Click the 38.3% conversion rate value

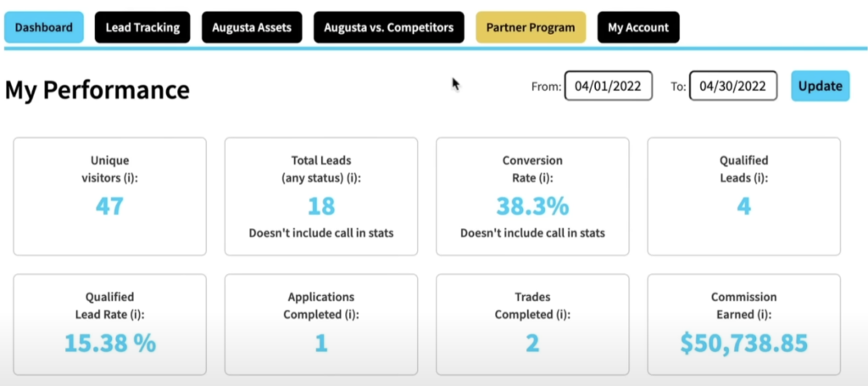click(532, 206)
